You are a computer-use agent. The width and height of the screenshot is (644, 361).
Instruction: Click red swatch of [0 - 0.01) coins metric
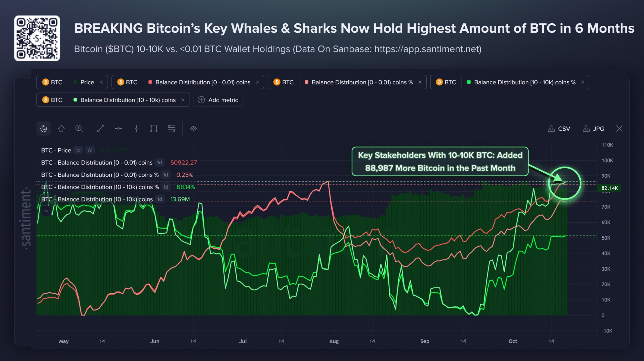pyautogui.click(x=150, y=82)
